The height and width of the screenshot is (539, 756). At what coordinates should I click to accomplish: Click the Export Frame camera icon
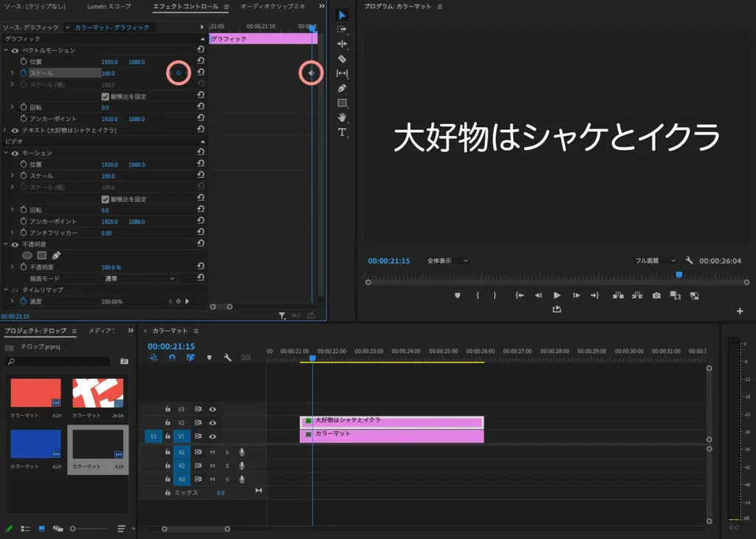click(656, 295)
